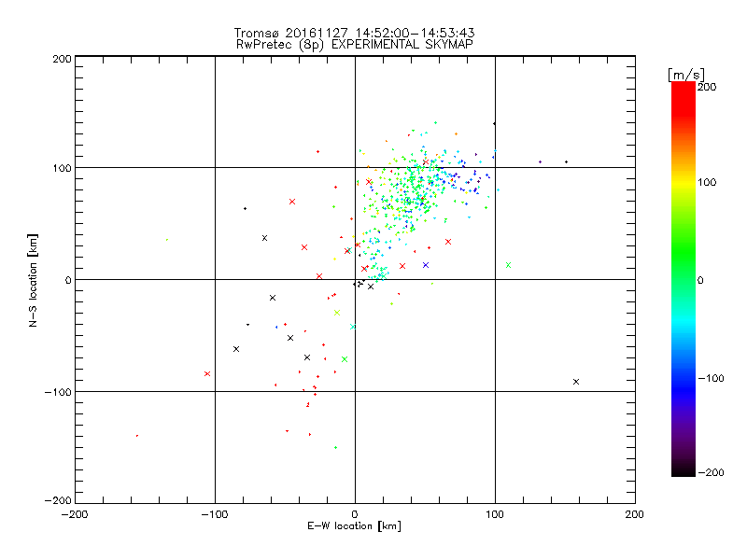Select the lowest green dot near N-S -150 km
Screen dimensions: 747x560
336,448
